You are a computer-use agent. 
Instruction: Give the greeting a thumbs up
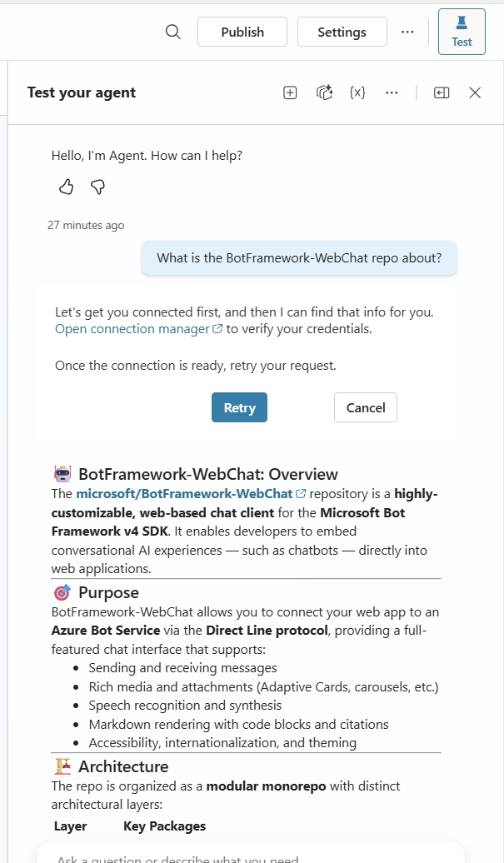(x=67, y=187)
